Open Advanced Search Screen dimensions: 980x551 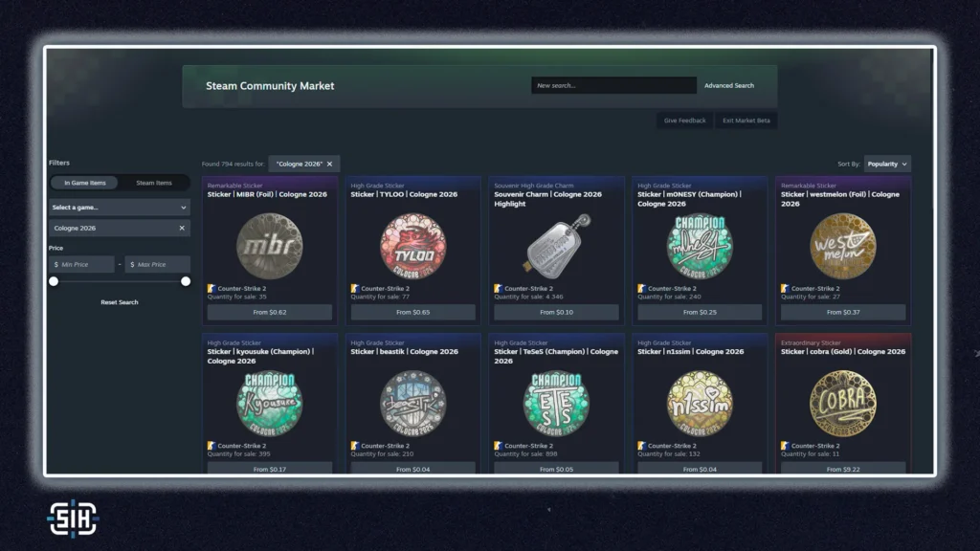click(x=728, y=85)
